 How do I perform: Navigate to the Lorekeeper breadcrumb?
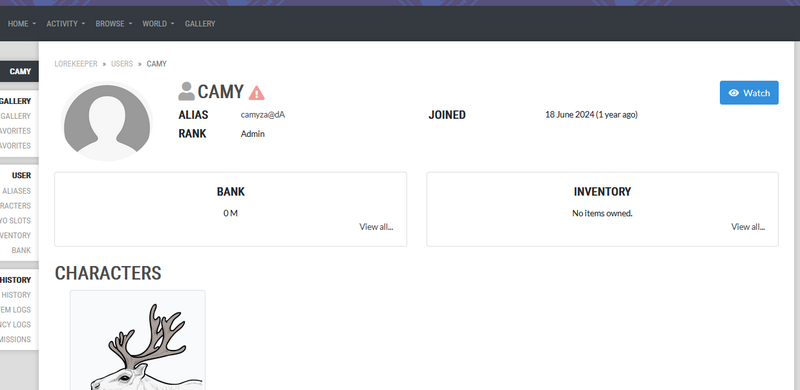(x=76, y=64)
